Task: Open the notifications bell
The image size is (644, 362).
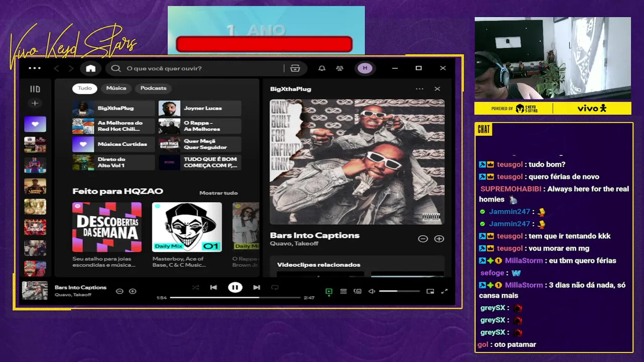Action: click(x=322, y=68)
